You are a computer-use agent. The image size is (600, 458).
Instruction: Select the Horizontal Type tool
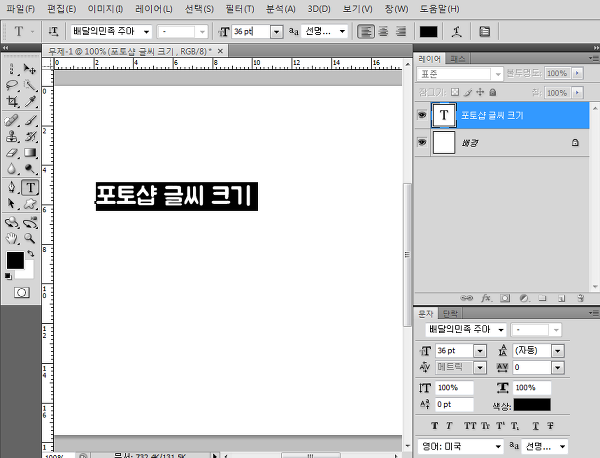tap(30, 187)
